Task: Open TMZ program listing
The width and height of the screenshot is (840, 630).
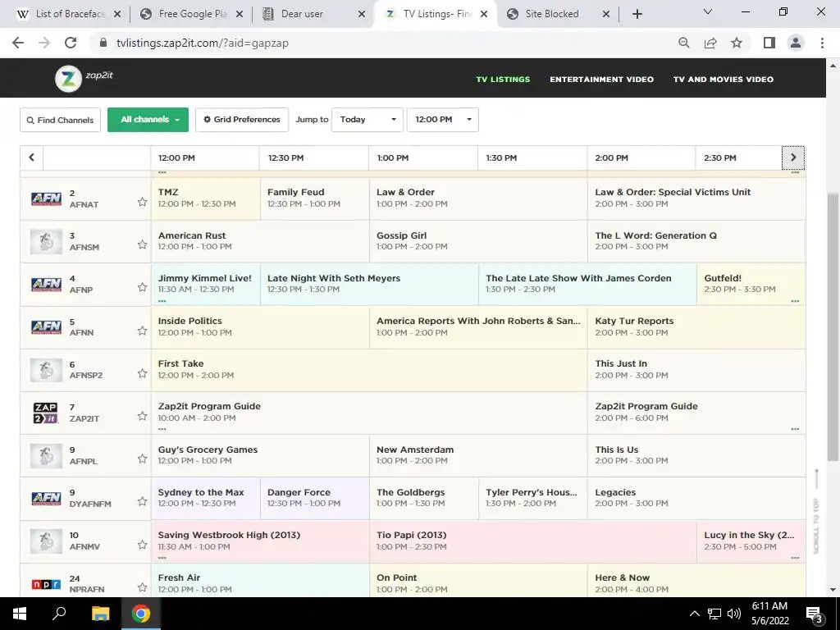Action: [x=206, y=199]
